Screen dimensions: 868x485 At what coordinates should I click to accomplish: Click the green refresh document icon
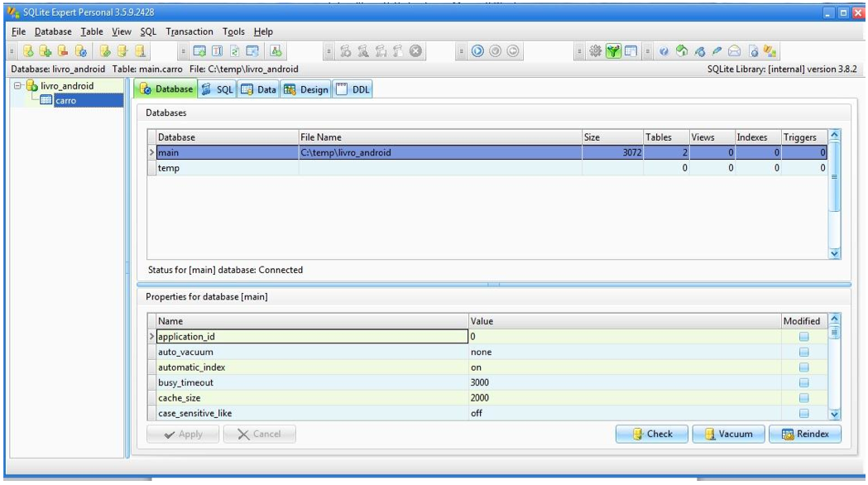pos(235,51)
